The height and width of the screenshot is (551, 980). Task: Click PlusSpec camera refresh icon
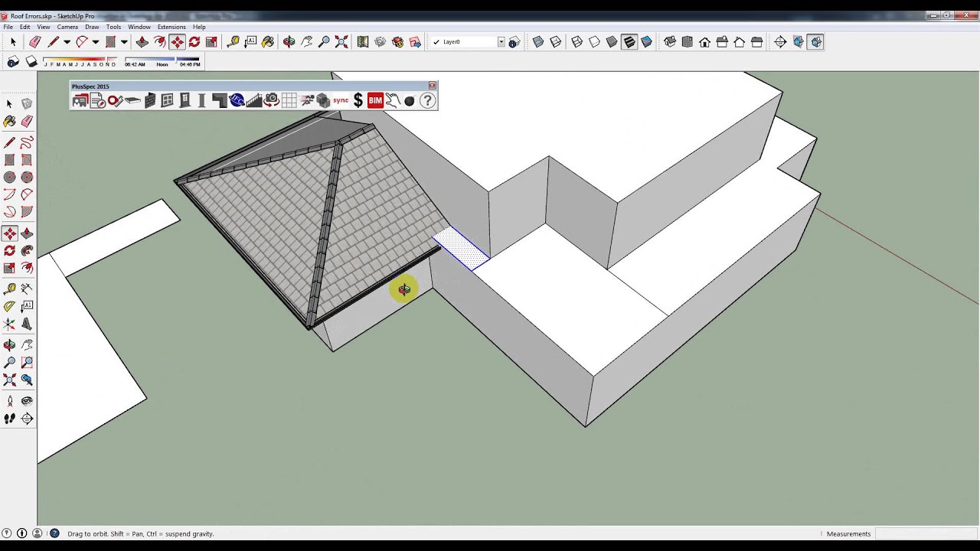point(271,100)
